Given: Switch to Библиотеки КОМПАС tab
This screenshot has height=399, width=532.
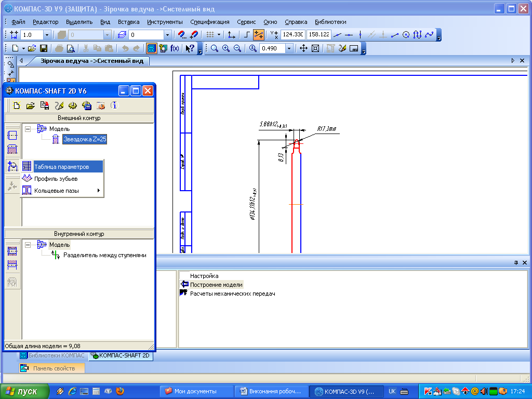Looking at the screenshot, I should point(52,355).
